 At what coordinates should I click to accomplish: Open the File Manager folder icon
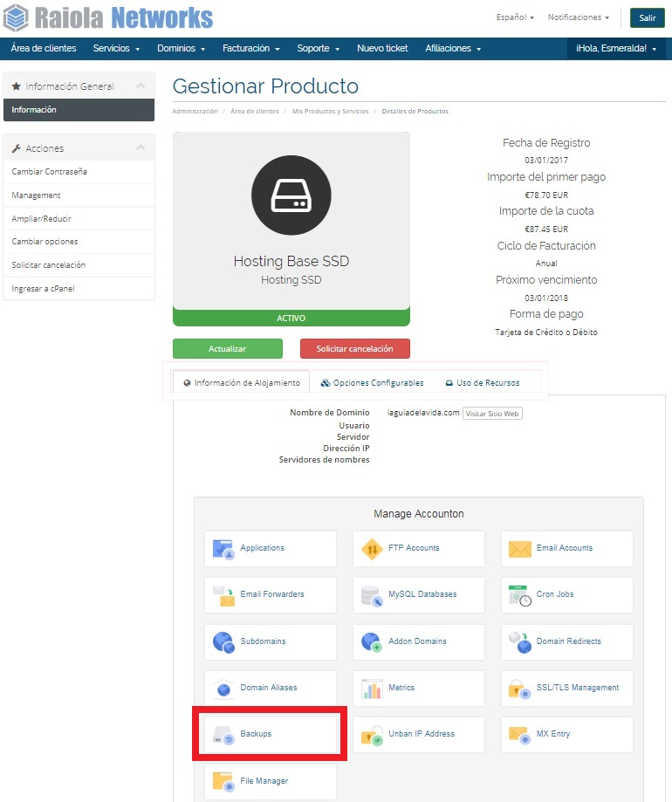click(224, 781)
